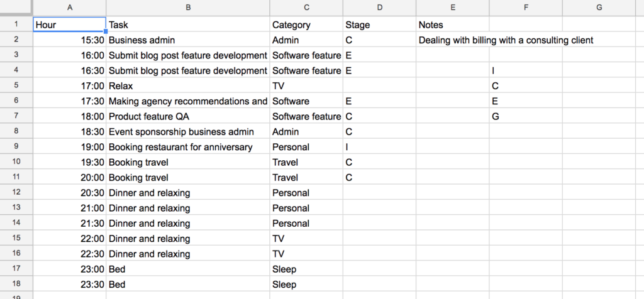
Task: Click the 'Hour' header cell
Action: (x=69, y=24)
